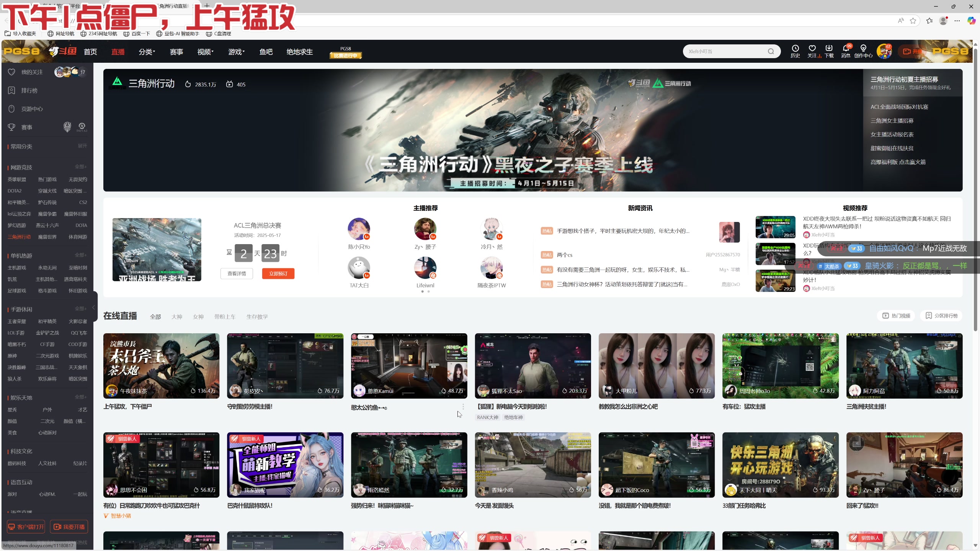Click Zy丶腰子 recommended streamer avatar

pyautogui.click(x=425, y=229)
